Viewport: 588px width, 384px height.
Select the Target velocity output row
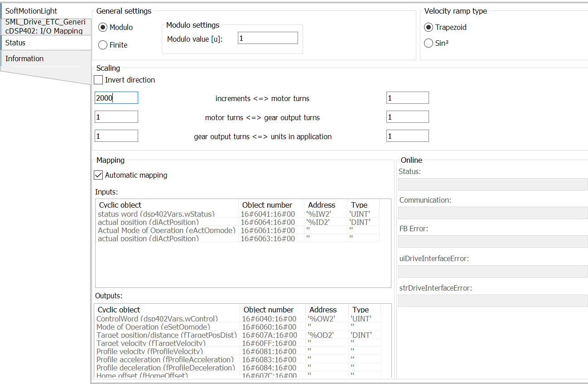tap(149, 343)
